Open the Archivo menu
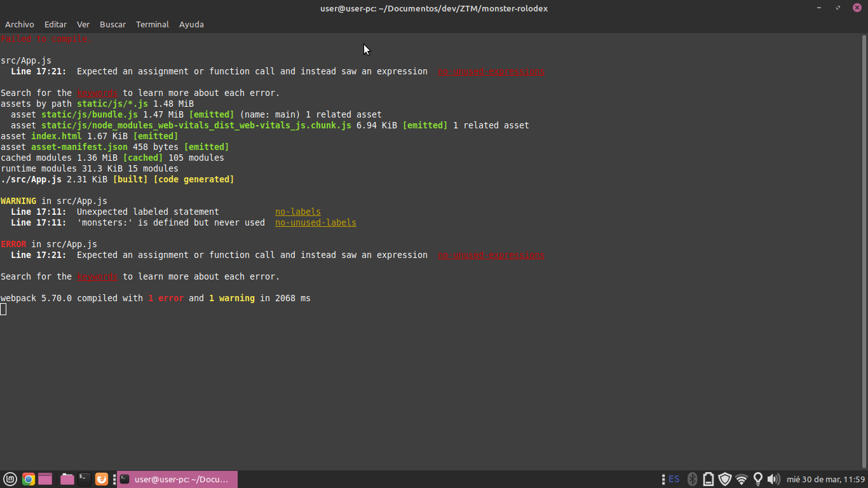 (x=20, y=24)
